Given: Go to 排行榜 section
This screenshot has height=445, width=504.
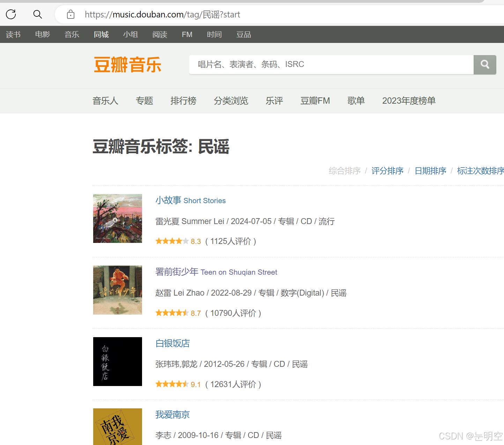Looking at the screenshot, I should (x=184, y=101).
